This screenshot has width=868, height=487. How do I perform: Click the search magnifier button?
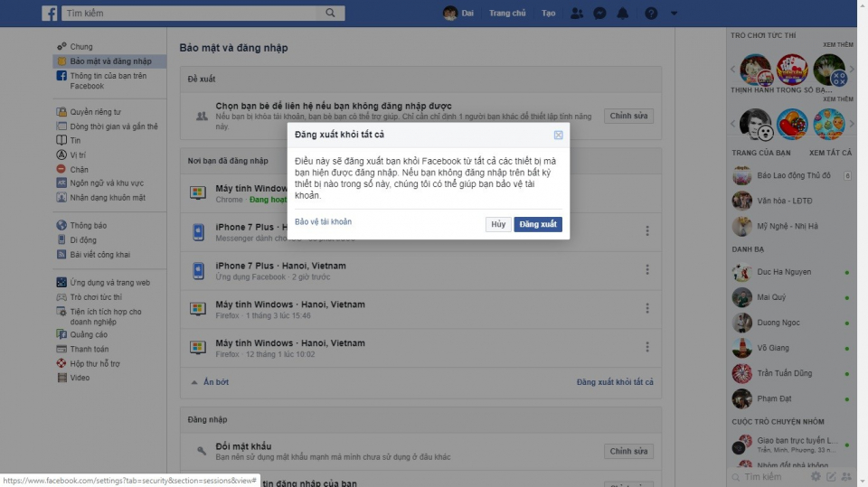click(x=331, y=14)
